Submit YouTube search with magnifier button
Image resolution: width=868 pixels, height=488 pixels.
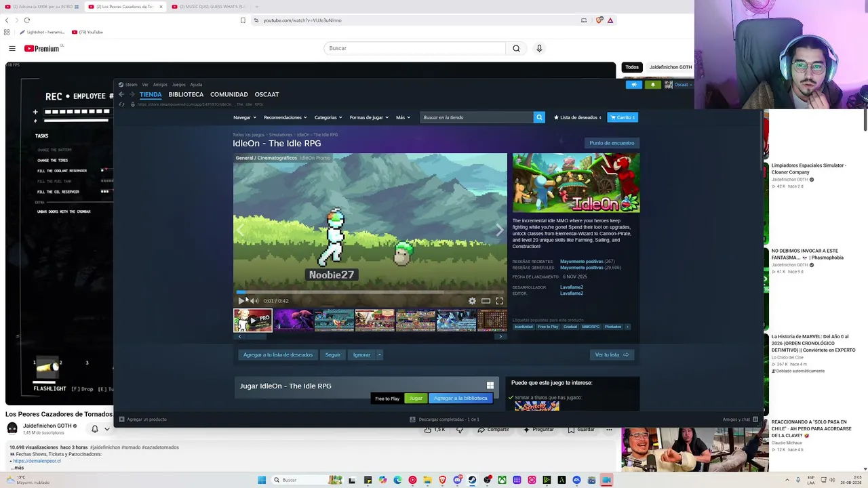point(516,48)
